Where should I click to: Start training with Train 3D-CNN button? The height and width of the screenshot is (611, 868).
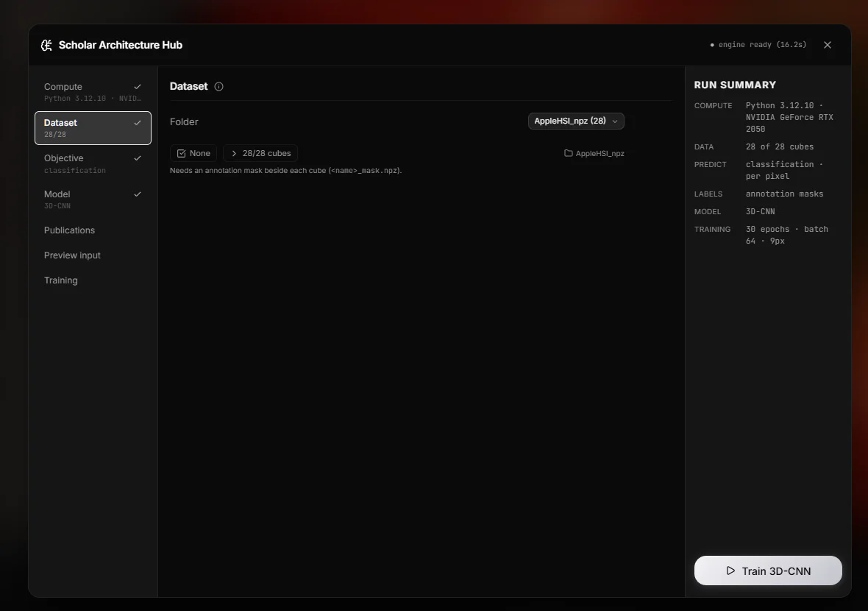point(768,571)
